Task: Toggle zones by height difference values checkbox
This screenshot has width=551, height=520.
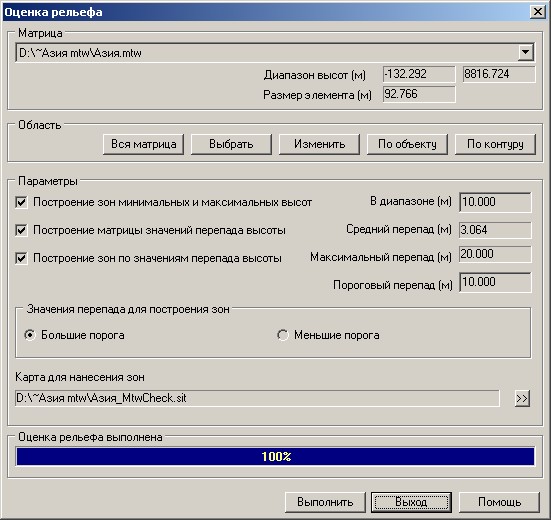Action: coord(21,258)
